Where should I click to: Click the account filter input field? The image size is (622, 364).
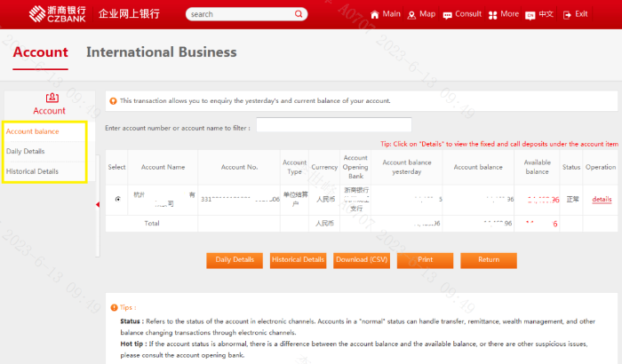[x=333, y=125]
